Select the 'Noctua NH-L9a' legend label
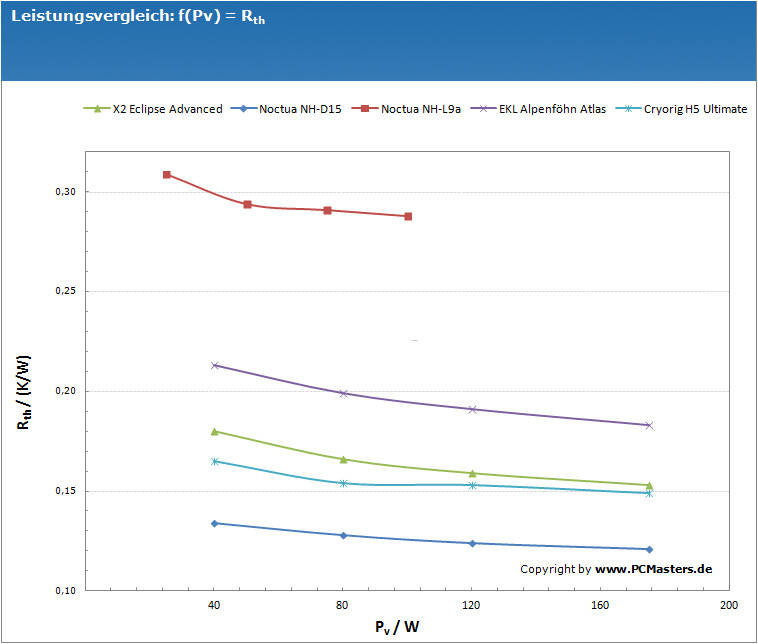 click(x=421, y=109)
